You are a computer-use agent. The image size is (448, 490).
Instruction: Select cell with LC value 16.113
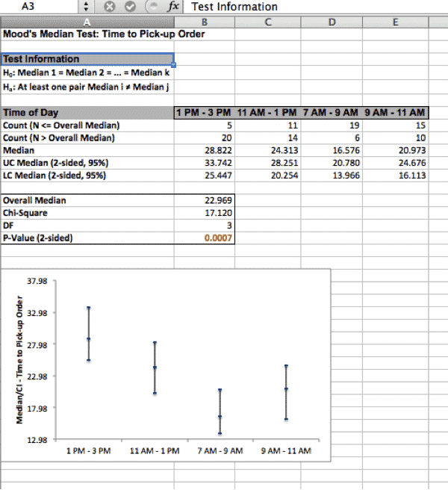(396, 176)
